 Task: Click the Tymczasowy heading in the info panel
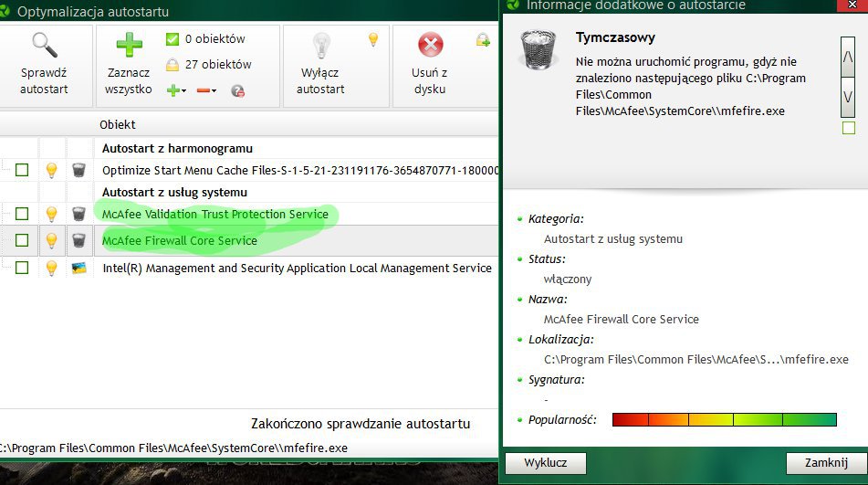point(615,37)
